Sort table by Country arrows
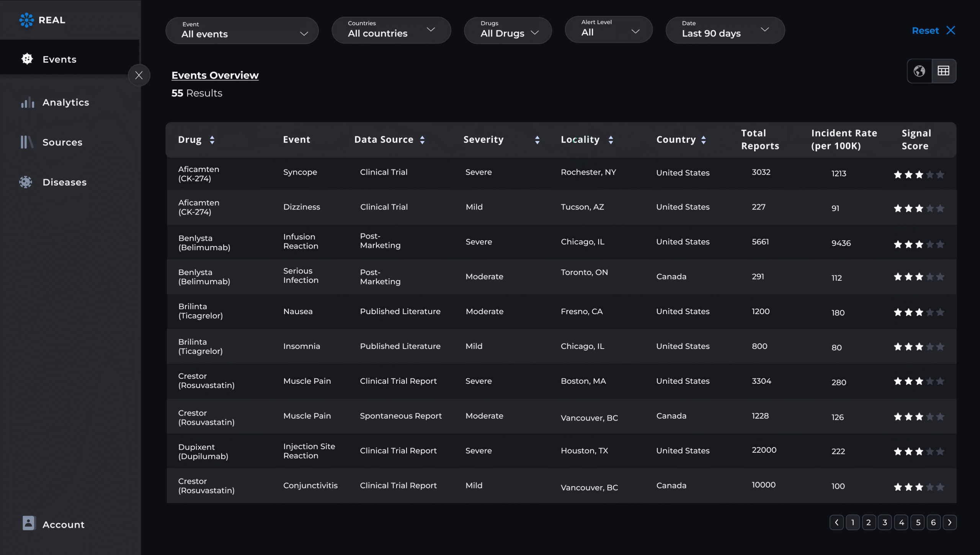Image resolution: width=980 pixels, height=555 pixels. (704, 140)
